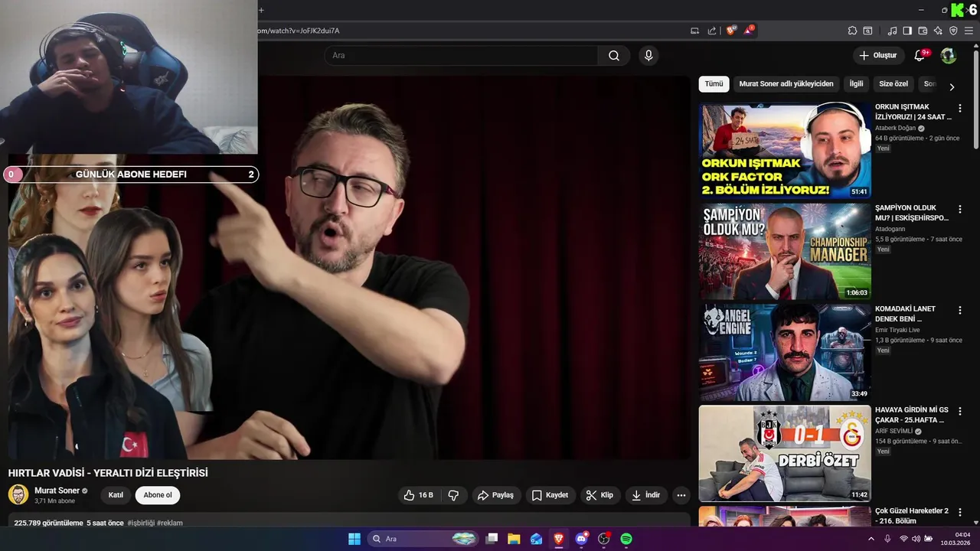980x551 pixels.
Task: Open the Championship Manager video thumbnail
Action: click(785, 252)
